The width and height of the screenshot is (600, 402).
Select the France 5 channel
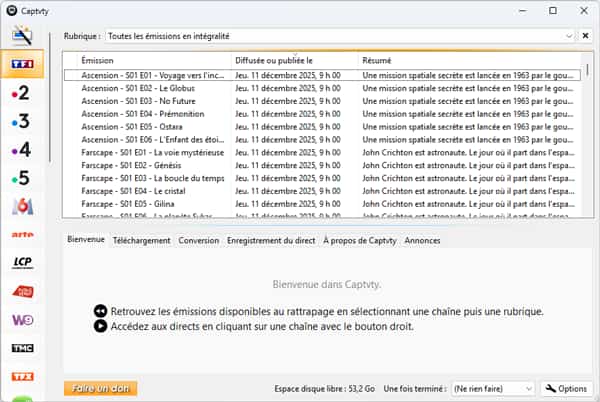point(21,178)
